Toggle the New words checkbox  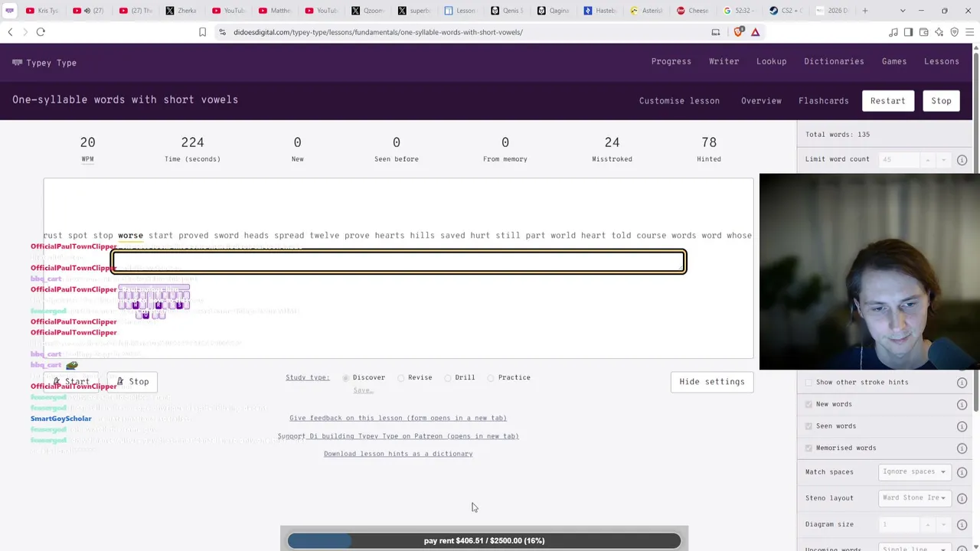(809, 404)
